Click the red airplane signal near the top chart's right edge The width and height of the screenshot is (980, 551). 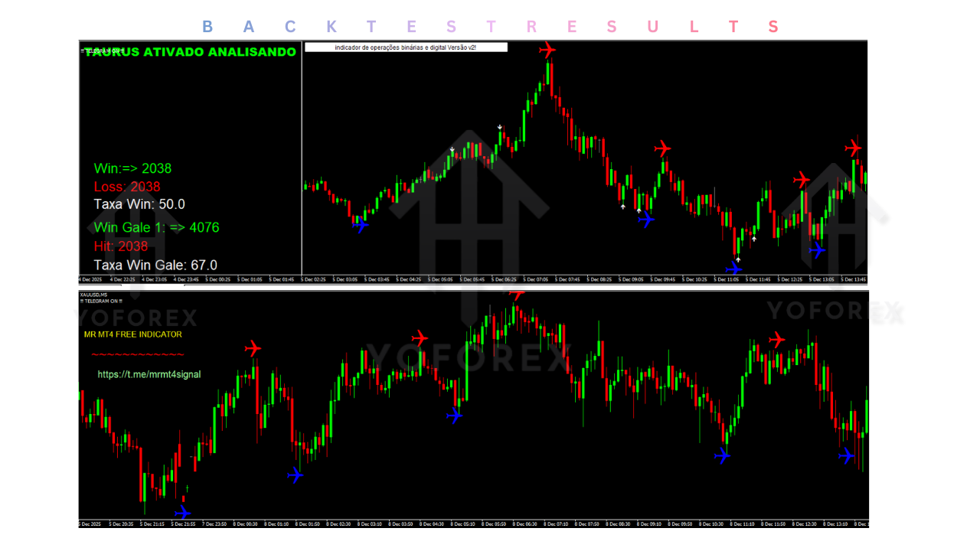[x=854, y=148]
